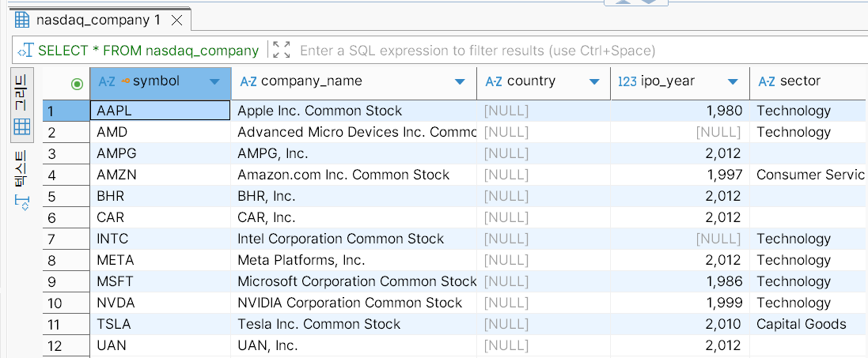Click the A-Z type icon of symbol column
The image size is (868, 358).
[x=107, y=81]
